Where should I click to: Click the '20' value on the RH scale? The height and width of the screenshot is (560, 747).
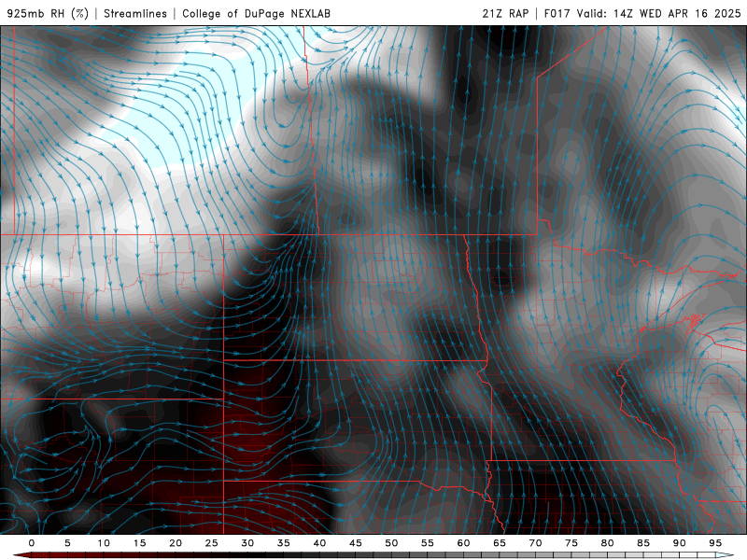click(176, 543)
